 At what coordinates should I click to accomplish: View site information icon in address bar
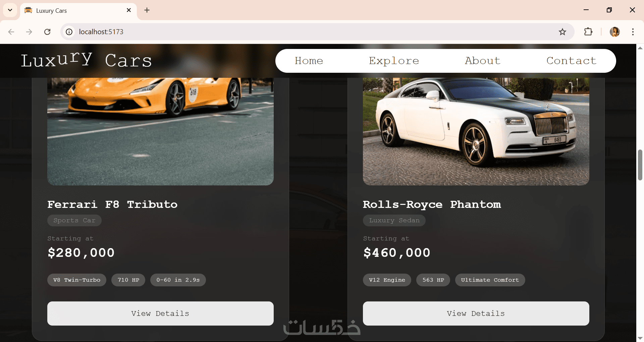point(69,32)
